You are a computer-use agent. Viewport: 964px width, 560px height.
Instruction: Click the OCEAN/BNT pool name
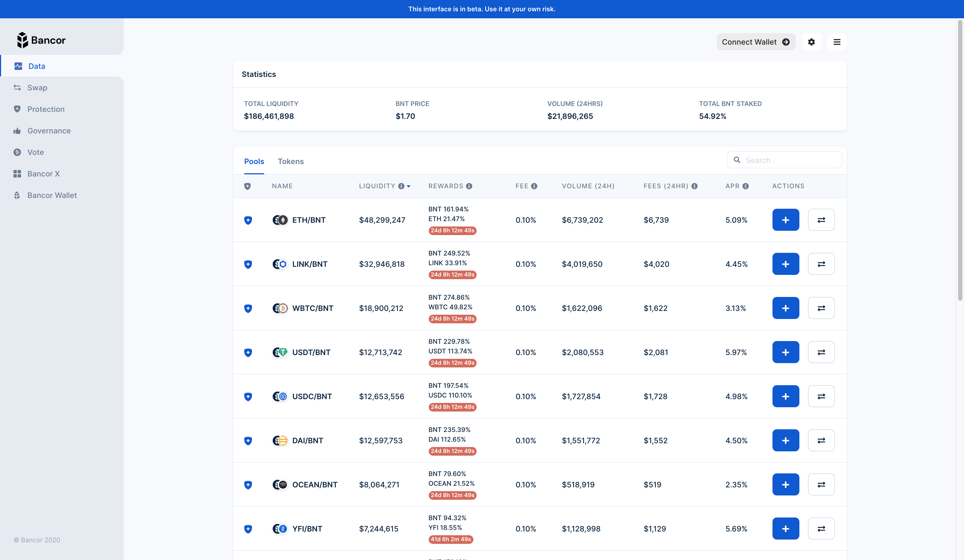coord(314,485)
